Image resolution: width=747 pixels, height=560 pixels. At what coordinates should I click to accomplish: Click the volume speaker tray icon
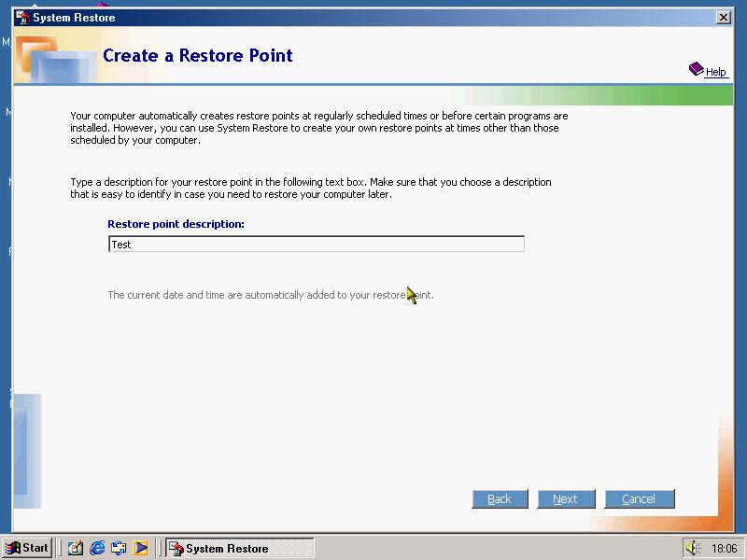pos(693,548)
